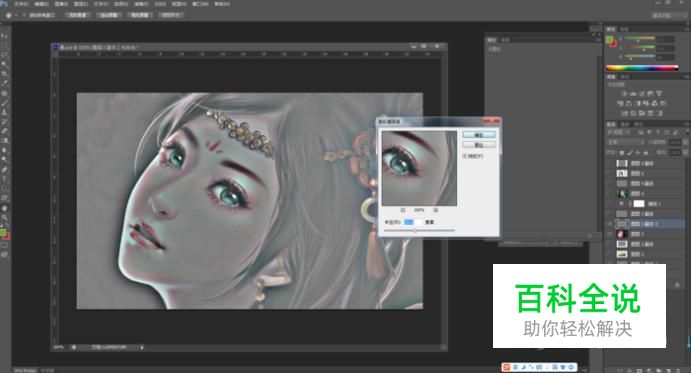
Task: Toggle visibility of the pink-thumbnail layer
Action: (x=610, y=234)
